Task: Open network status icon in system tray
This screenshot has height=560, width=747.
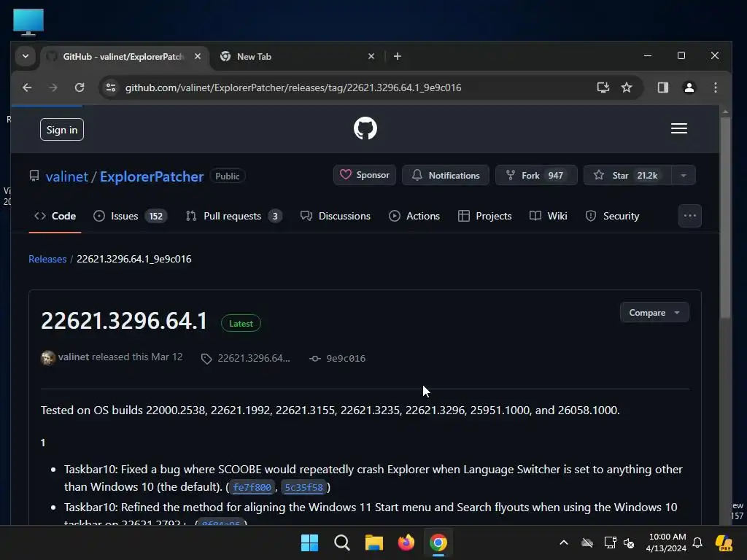Action: tap(609, 542)
